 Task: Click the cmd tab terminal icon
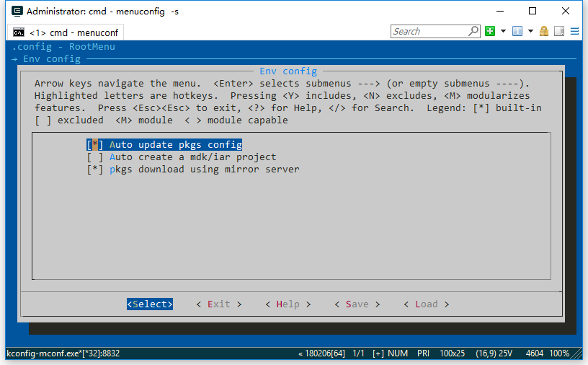pos(18,32)
